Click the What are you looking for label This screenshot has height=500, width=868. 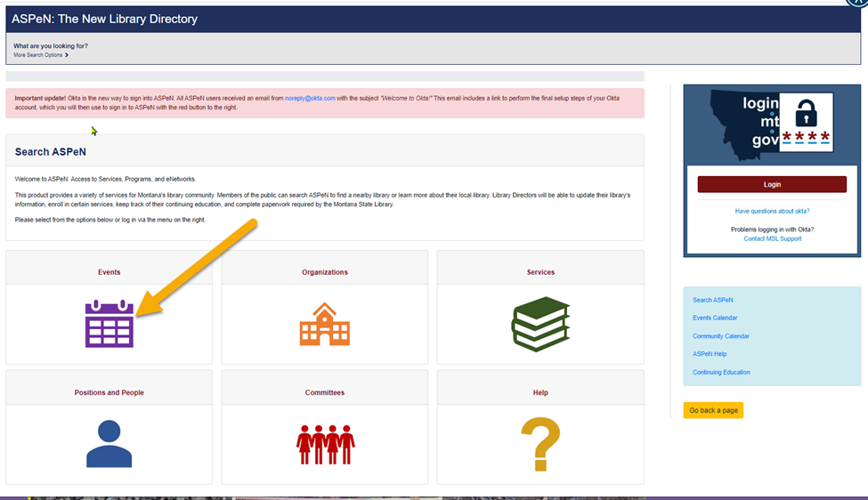(51, 46)
